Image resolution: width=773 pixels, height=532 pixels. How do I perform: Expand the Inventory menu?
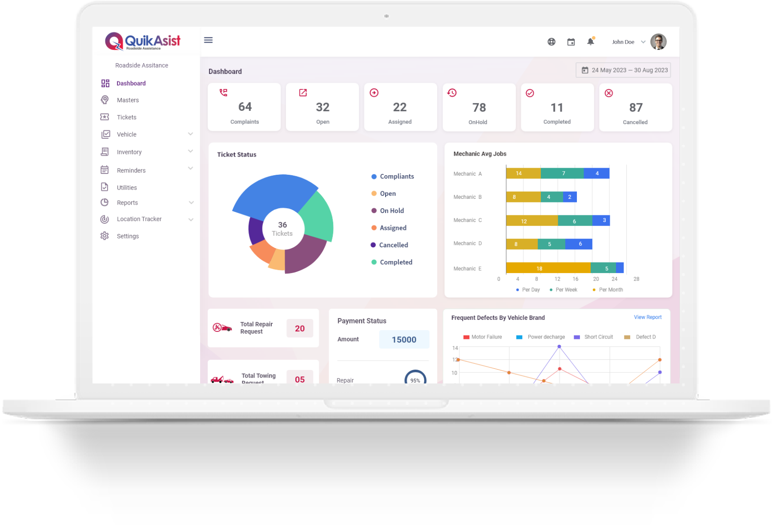pos(129,152)
